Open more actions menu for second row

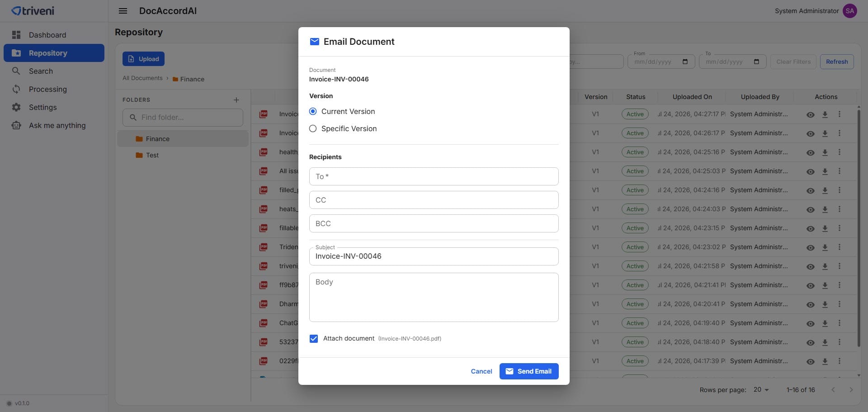(x=840, y=133)
